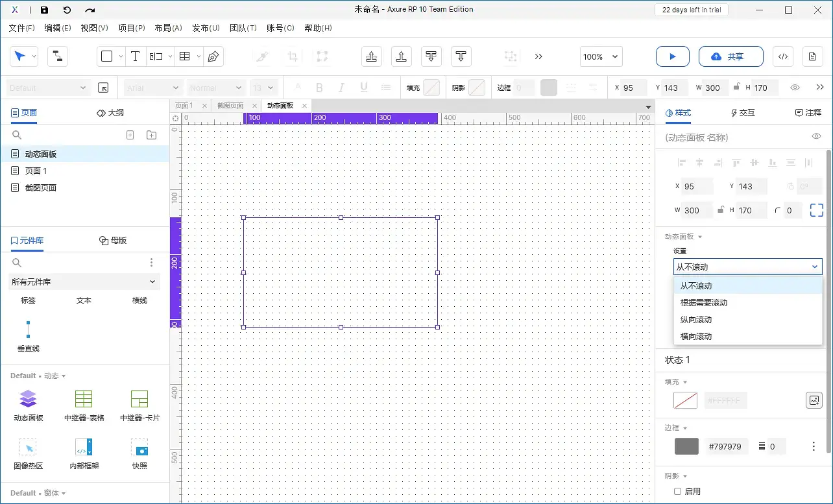833x504 pixels.
Task: Open the border more-options dots
Action: coord(814,446)
